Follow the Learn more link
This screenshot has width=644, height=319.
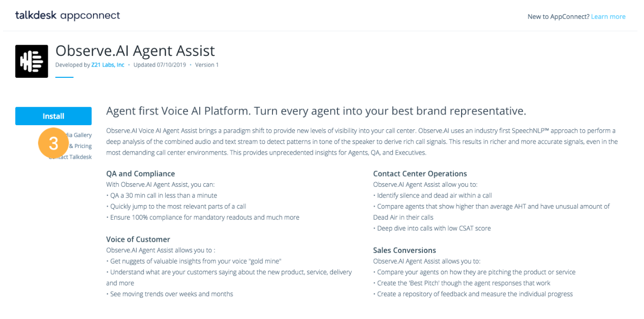[608, 17]
